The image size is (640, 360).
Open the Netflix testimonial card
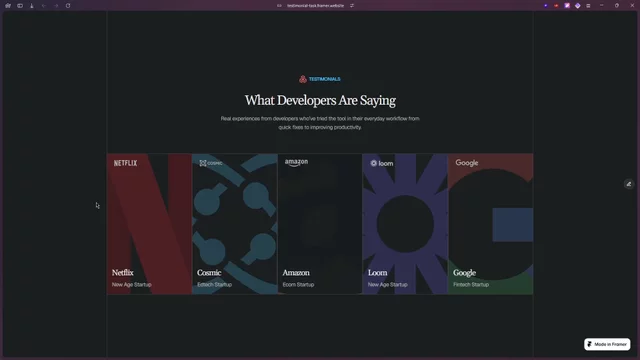coord(149,224)
